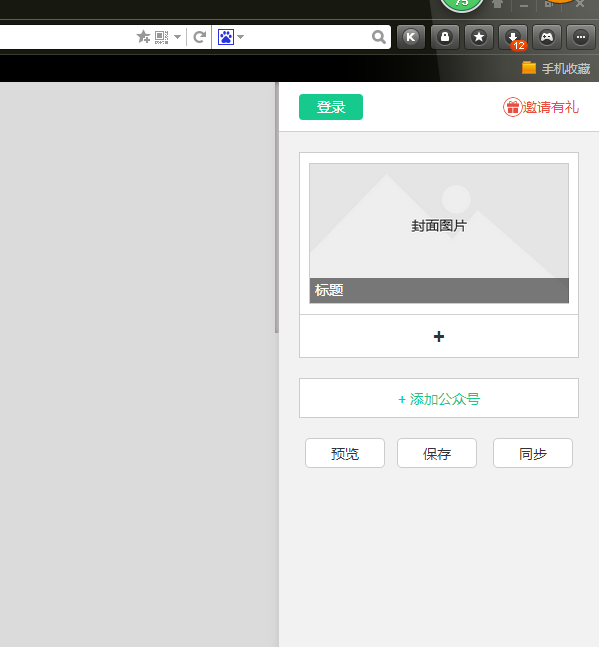
Task: Expand the dropdown arrow beside QR code icon
Action: 177,37
